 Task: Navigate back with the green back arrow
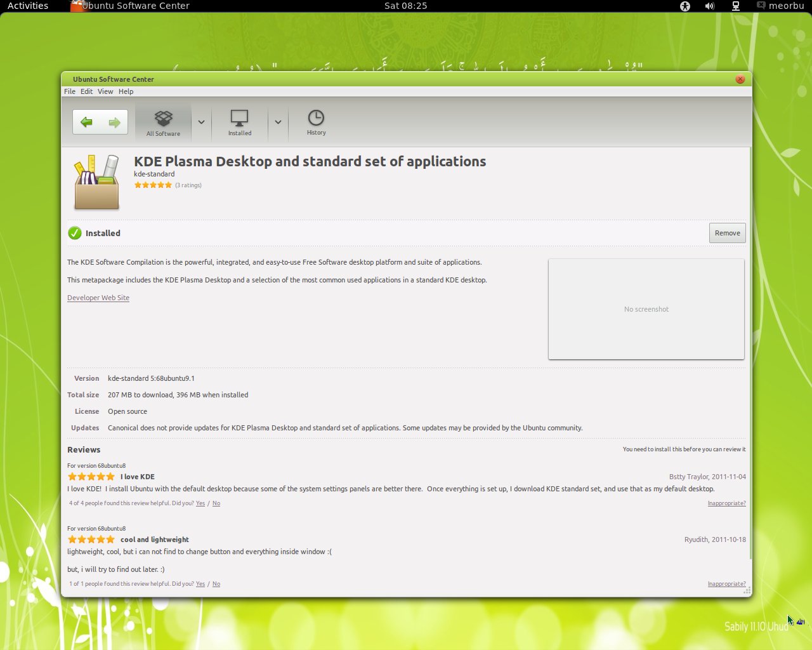(88, 121)
